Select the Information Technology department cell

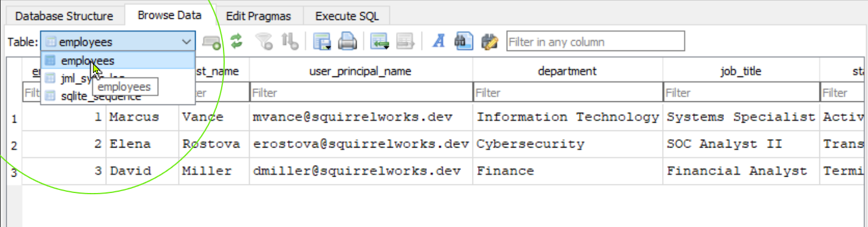(x=567, y=117)
